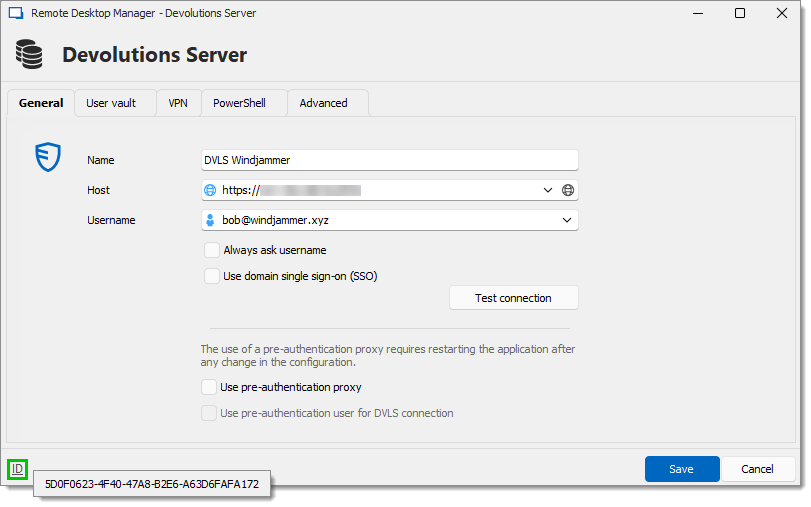
Task: Click the Test connection button
Action: coord(514,298)
